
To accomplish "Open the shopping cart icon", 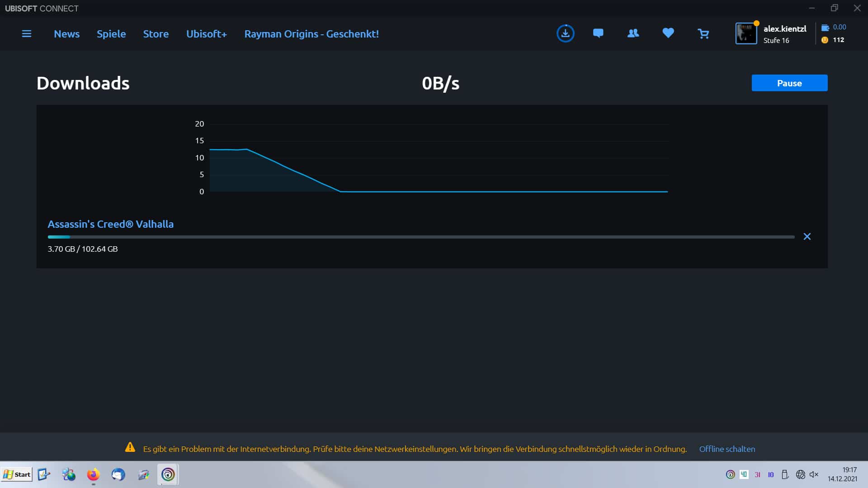I will click(x=703, y=33).
